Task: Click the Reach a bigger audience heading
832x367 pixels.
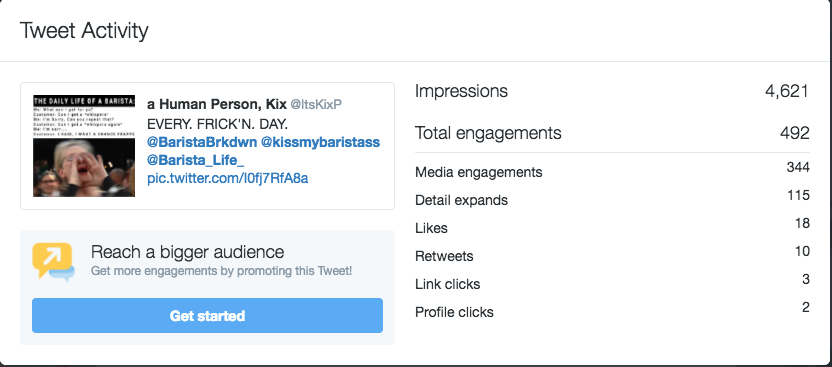Action: click(187, 251)
